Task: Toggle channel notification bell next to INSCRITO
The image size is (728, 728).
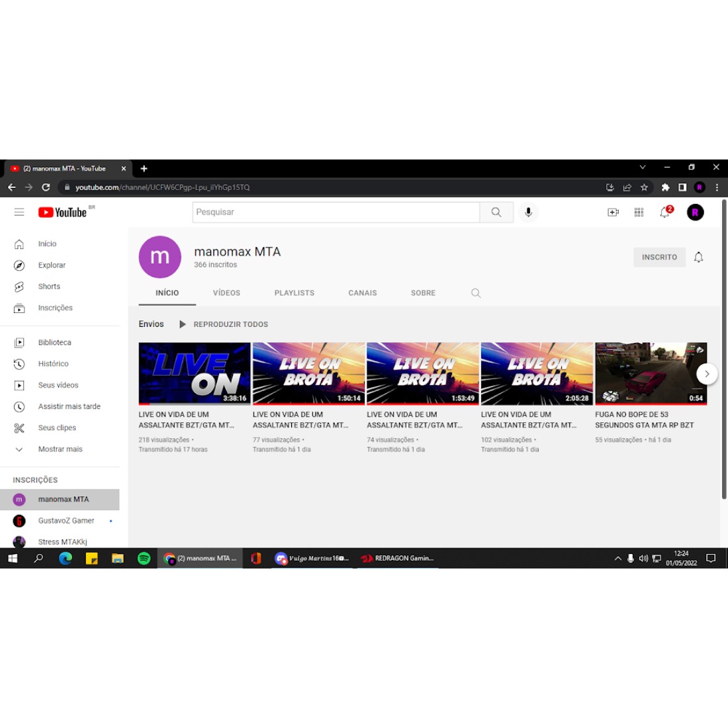Action: pyautogui.click(x=698, y=257)
